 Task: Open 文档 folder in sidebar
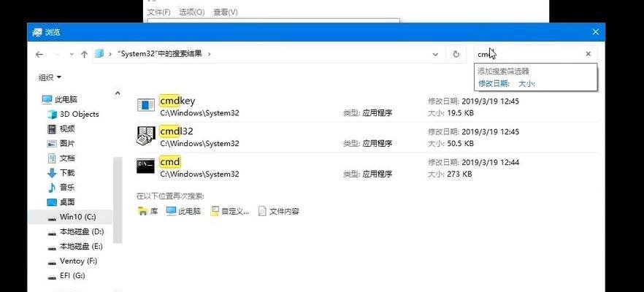tap(61, 158)
